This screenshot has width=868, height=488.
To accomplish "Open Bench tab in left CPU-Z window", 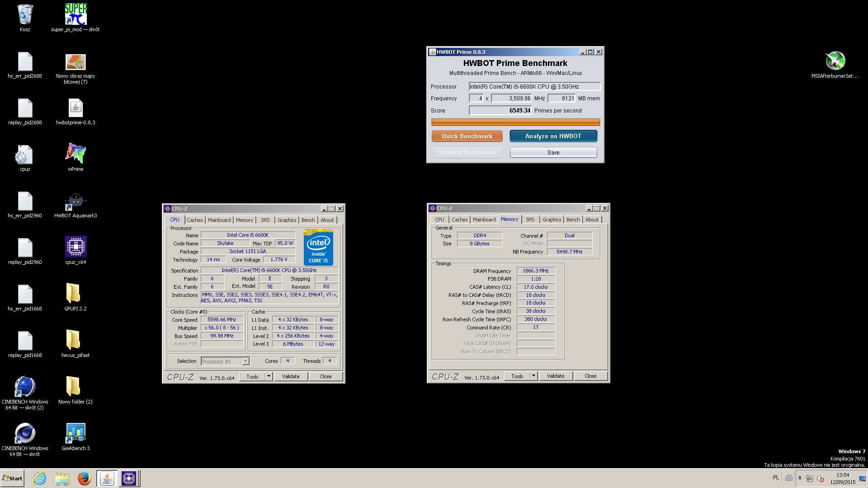I will (x=308, y=220).
